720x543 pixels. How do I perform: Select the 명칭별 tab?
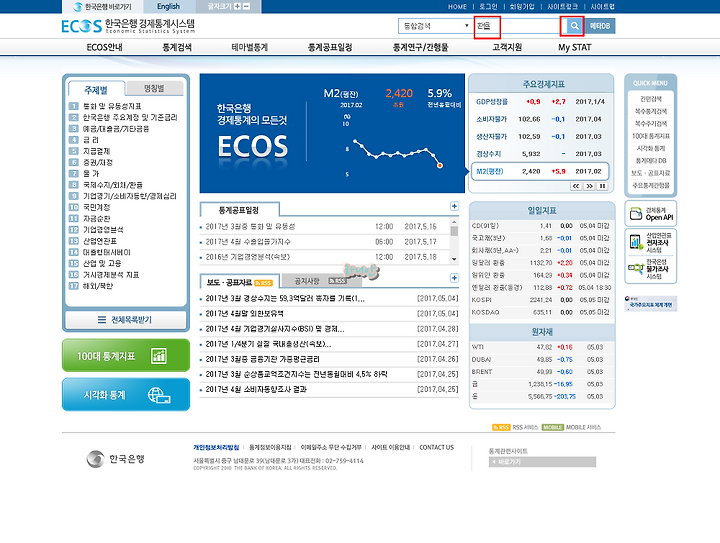[x=154, y=88]
